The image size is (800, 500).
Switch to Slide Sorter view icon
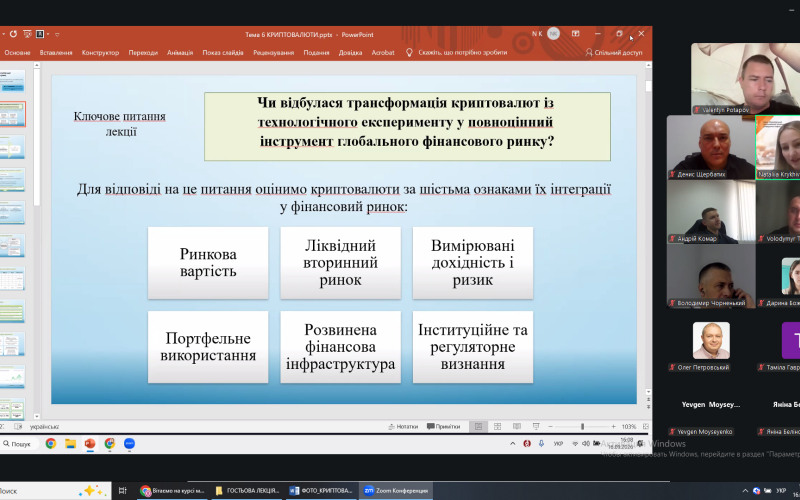pyautogui.click(x=497, y=427)
